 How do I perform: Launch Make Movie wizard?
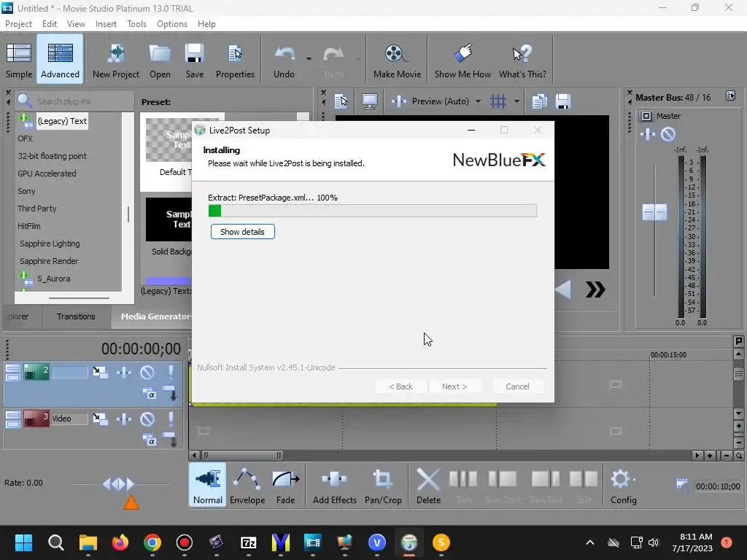coord(397,60)
